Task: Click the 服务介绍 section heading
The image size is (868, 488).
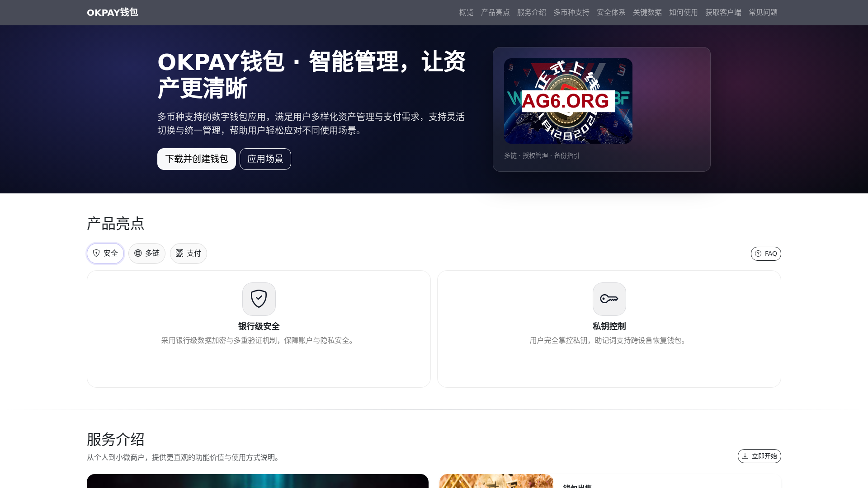Action: pyautogui.click(x=116, y=439)
